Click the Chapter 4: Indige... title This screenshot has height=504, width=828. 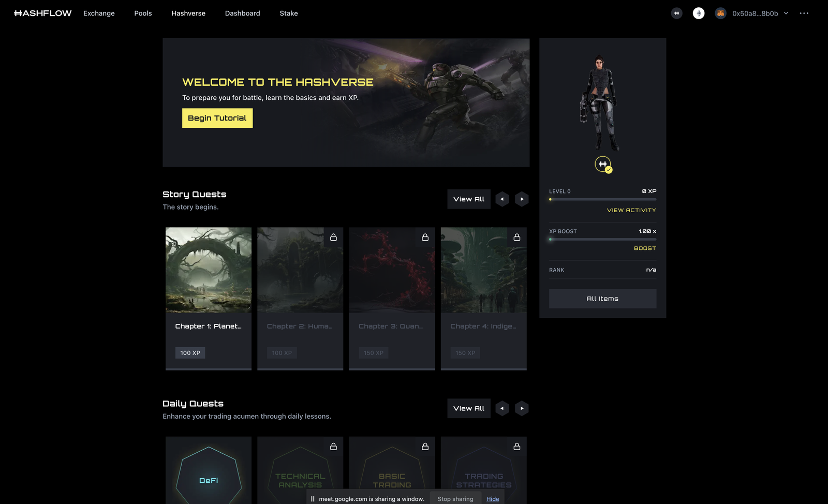click(x=483, y=326)
